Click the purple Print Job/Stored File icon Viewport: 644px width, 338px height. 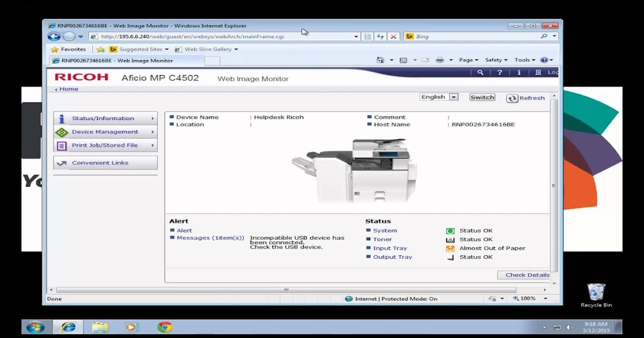point(62,145)
